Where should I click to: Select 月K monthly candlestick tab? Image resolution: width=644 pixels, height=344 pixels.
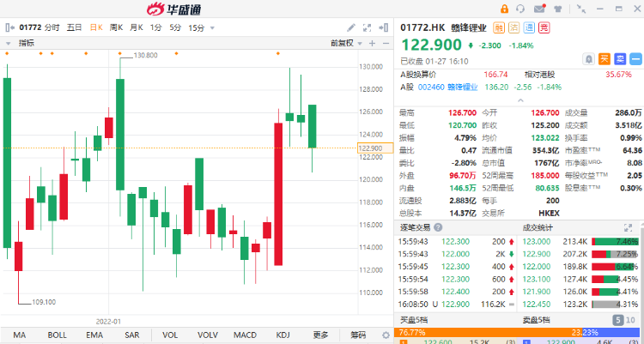pos(137,27)
